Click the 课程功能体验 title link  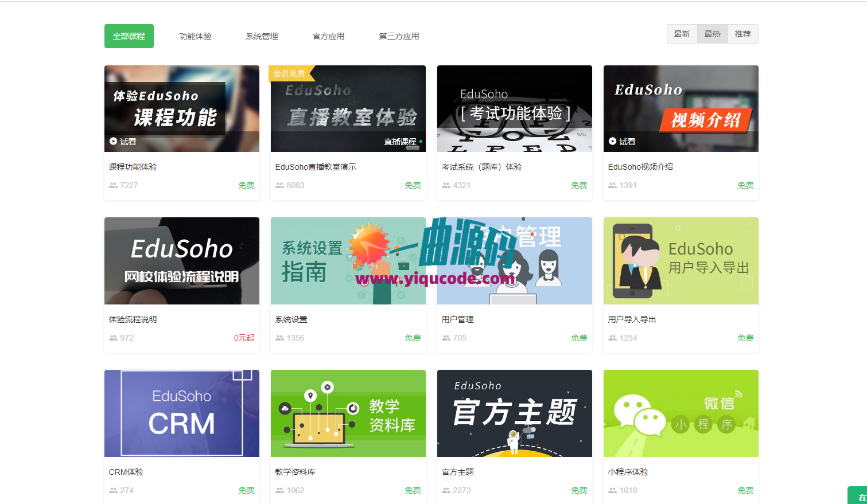tap(133, 167)
